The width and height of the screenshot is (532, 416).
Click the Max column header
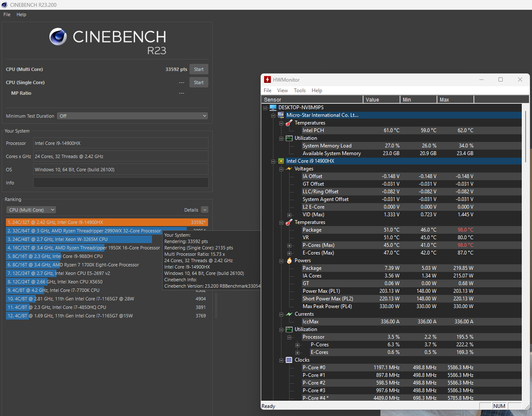pyautogui.click(x=456, y=100)
